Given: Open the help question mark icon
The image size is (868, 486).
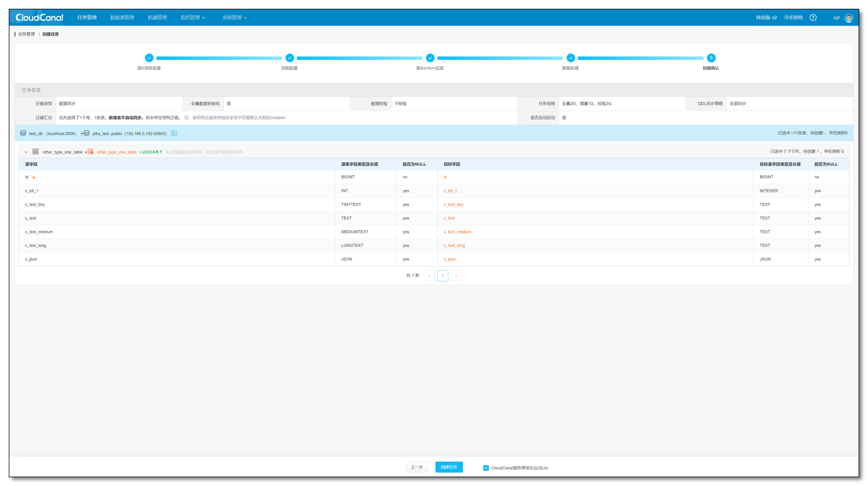Looking at the screenshot, I should point(813,17).
